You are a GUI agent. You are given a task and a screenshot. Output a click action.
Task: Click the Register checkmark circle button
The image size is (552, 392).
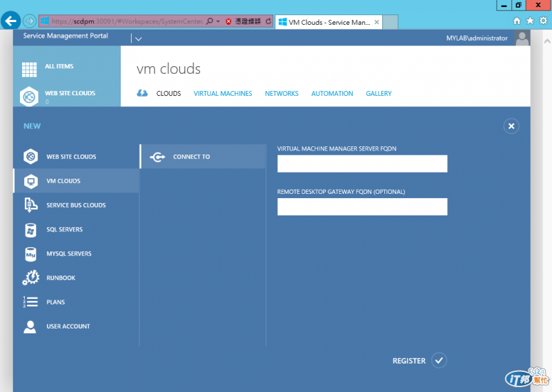(x=439, y=360)
